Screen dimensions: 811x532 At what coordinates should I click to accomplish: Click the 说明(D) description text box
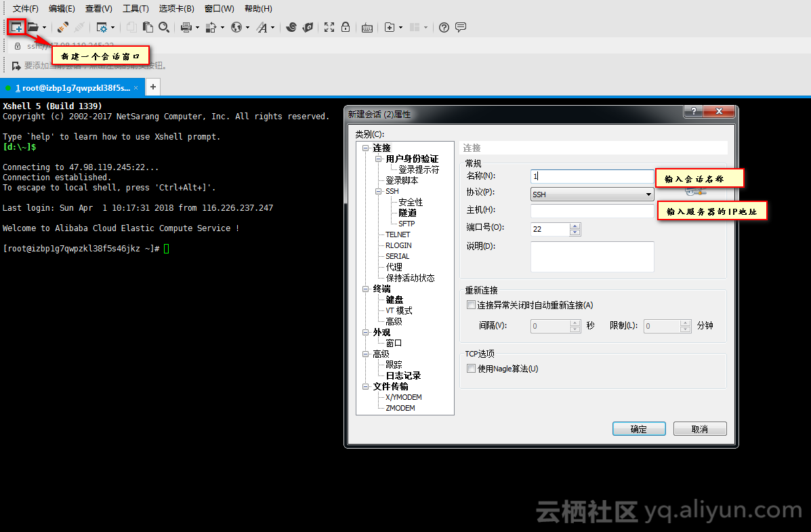pyautogui.click(x=592, y=257)
